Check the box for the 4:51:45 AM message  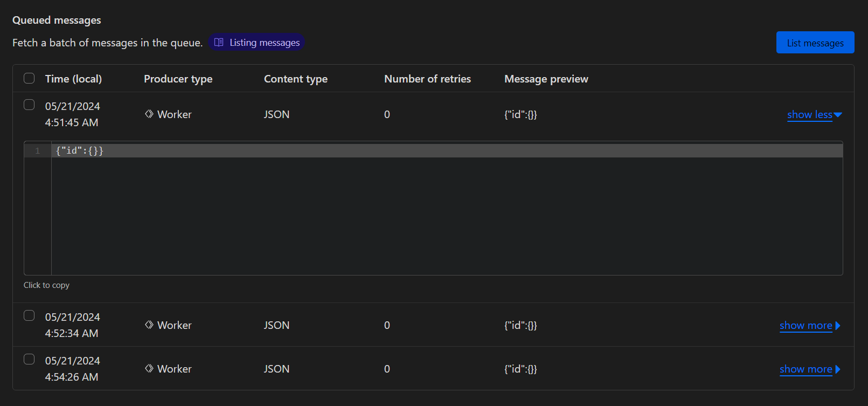pos(29,105)
